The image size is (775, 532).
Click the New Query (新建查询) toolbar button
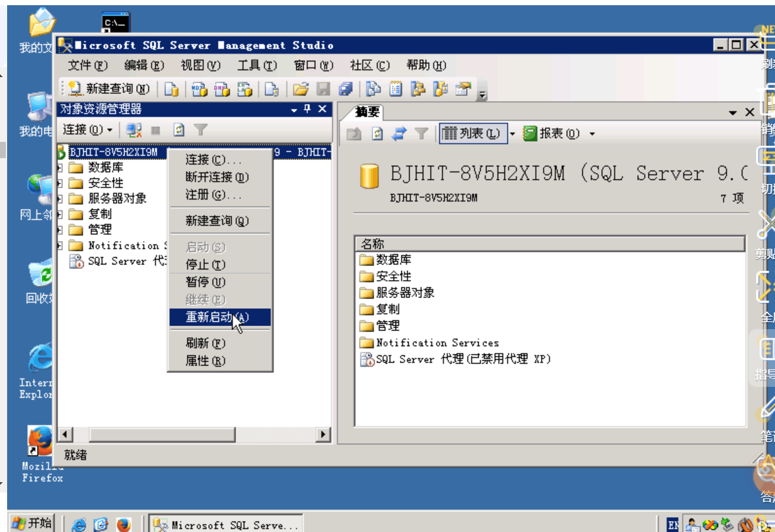pyautogui.click(x=109, y=89)
